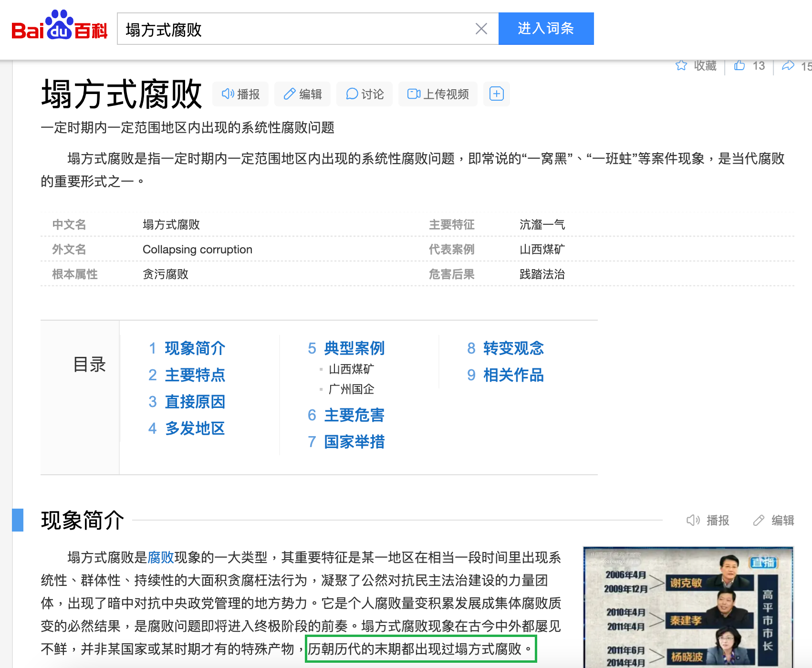The height and width of the screenshot is (668, 812).
Task: Clear the search box with the X icon
Action: [481, 29]
